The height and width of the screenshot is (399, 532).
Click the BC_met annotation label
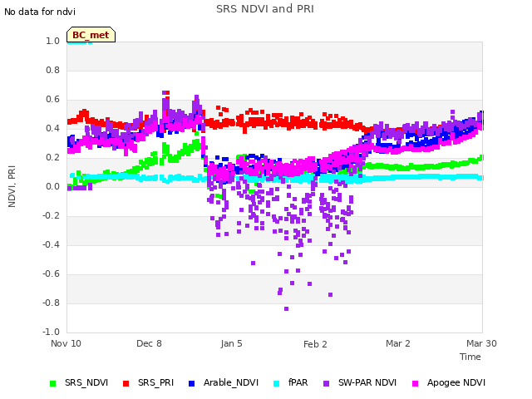pyautogui.click(x=91, y=35)
